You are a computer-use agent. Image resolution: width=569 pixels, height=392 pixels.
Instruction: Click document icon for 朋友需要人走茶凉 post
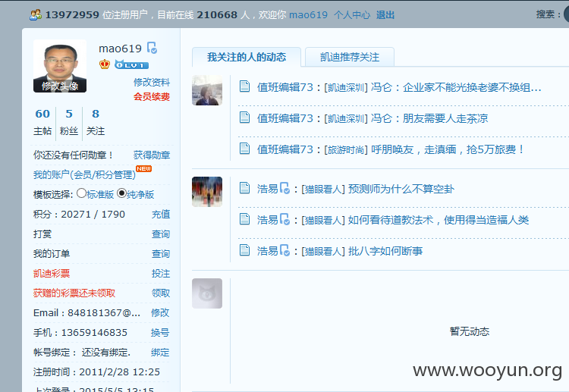click(x=244, y=117)
